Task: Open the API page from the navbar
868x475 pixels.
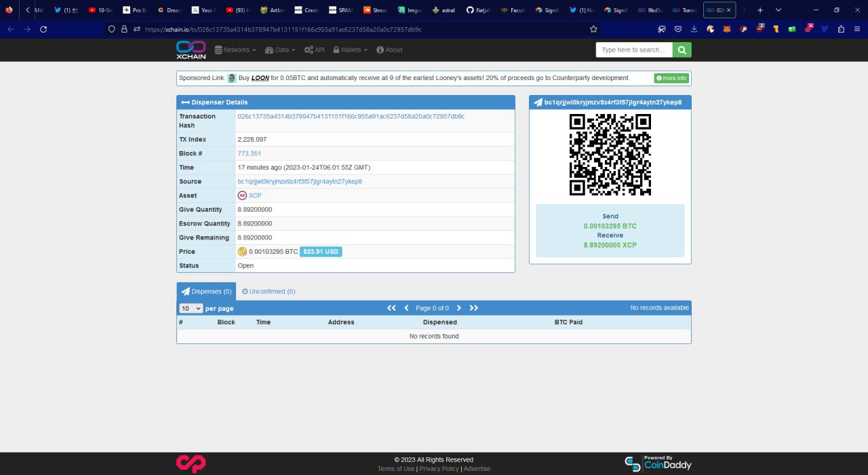Action: pos(315,50)
